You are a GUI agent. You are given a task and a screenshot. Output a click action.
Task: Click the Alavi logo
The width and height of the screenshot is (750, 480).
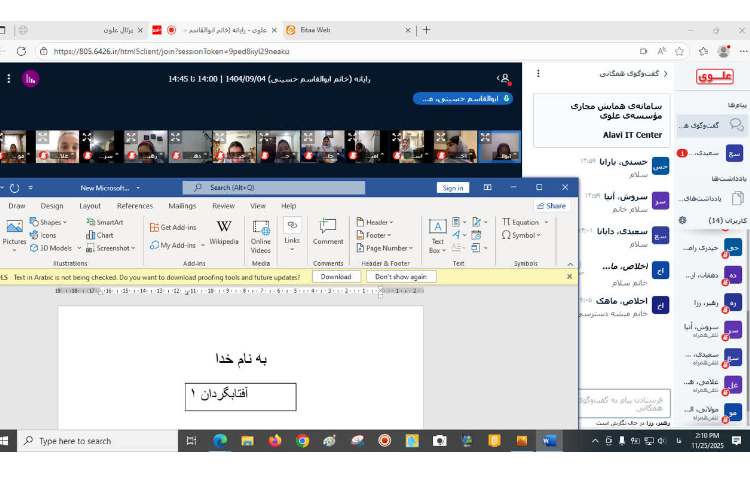(x=715, y=76)
